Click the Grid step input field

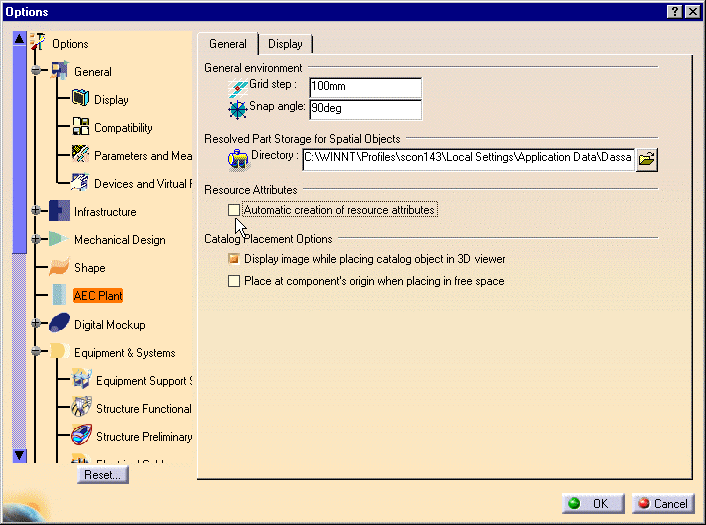364,88
